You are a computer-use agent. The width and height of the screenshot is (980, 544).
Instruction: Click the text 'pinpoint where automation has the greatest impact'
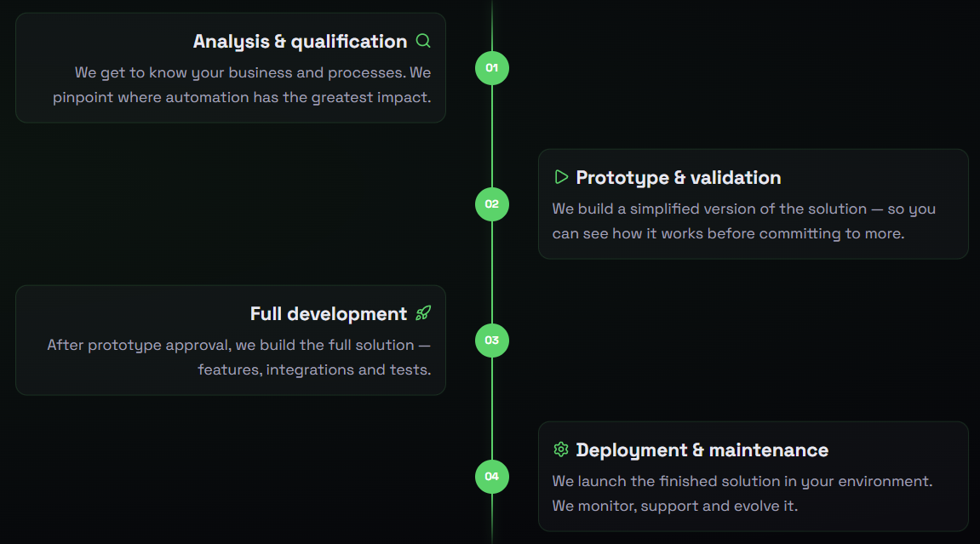pyautogui.click(x=241, y=97)
